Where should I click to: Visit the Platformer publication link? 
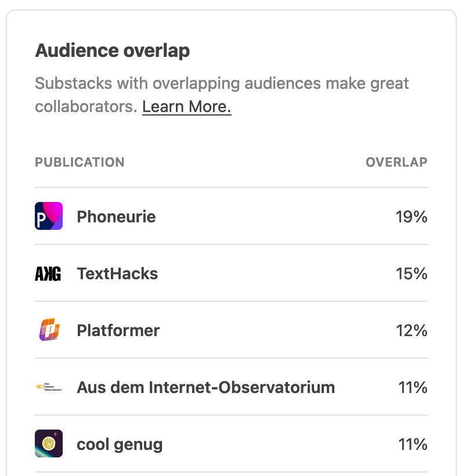click(118, 330)
